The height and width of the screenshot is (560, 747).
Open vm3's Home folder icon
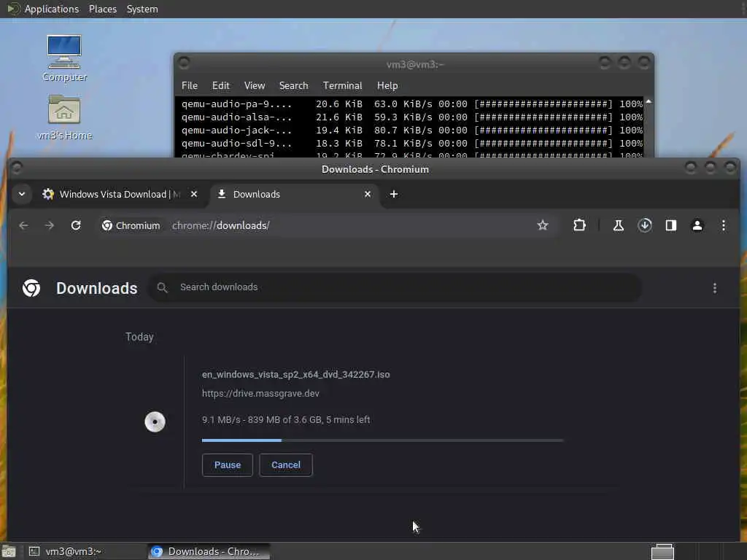pyautogui.click(x=64, y=117)
